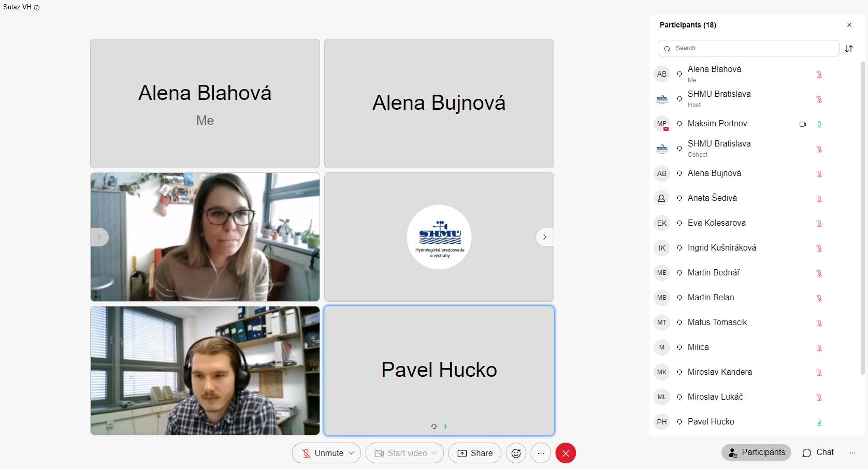Viewport: 868px width, 469px height.
Task: Click the muted mic icon for Milica
Action: [x=819, y=348]
